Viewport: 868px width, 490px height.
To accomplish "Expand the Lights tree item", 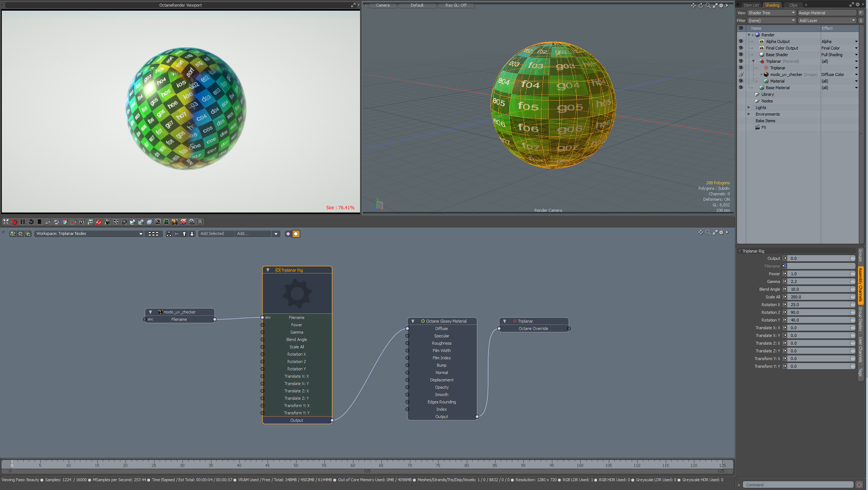I will click(749, 108).
